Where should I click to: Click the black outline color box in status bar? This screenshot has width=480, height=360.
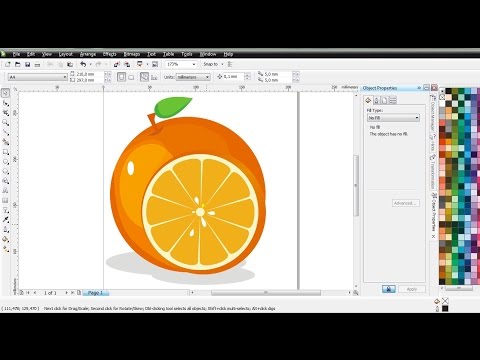coord(445,309)
